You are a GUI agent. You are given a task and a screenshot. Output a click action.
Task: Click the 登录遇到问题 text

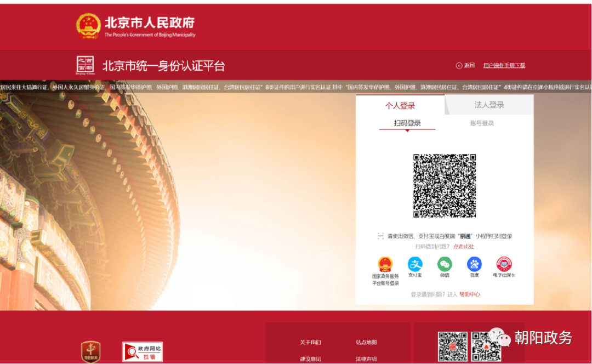(x=428, y=294)
